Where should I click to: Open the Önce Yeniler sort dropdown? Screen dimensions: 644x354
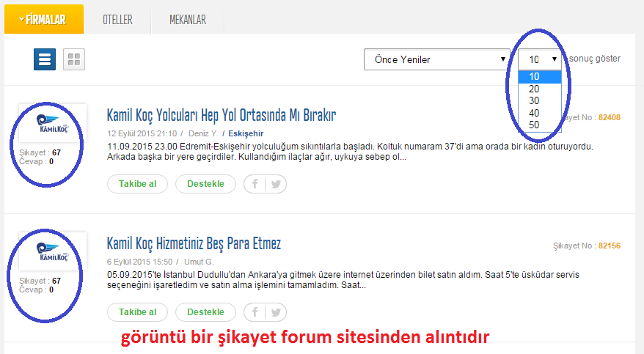437,59
